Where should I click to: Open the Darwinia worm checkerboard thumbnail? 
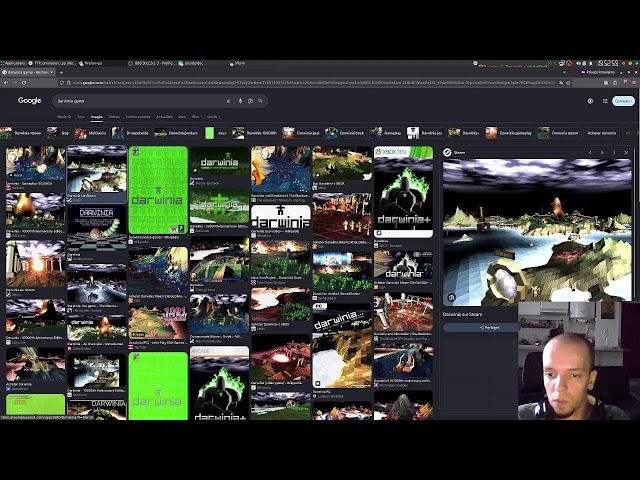[97, 229]
